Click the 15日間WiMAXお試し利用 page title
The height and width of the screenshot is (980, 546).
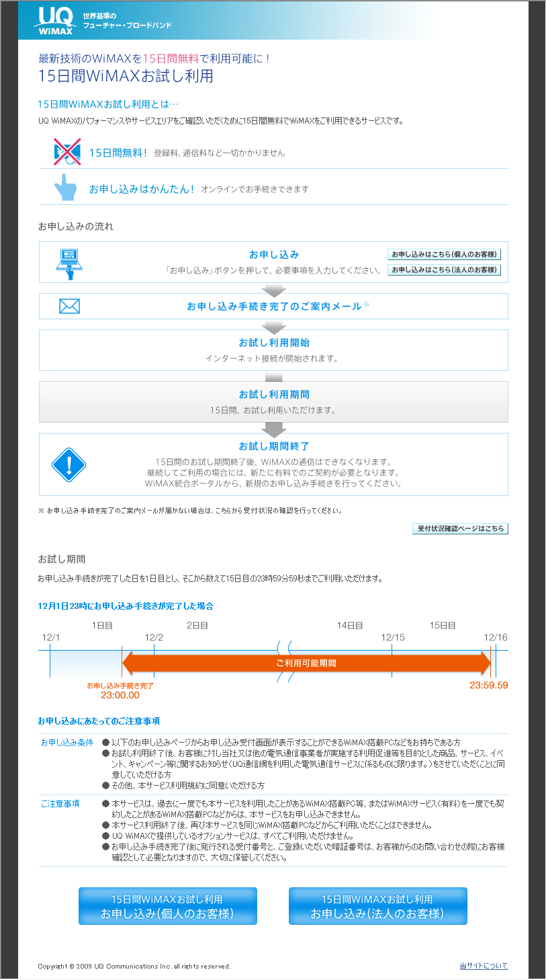126,76
